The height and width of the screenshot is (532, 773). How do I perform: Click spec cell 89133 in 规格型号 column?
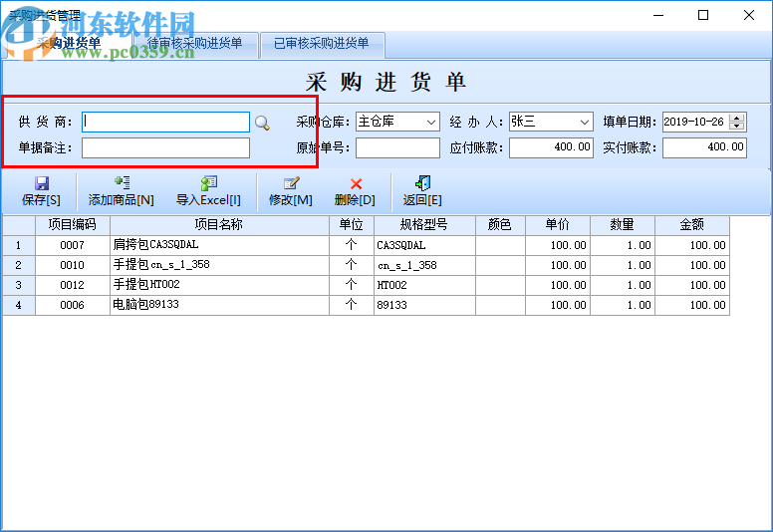click(424, 305)
